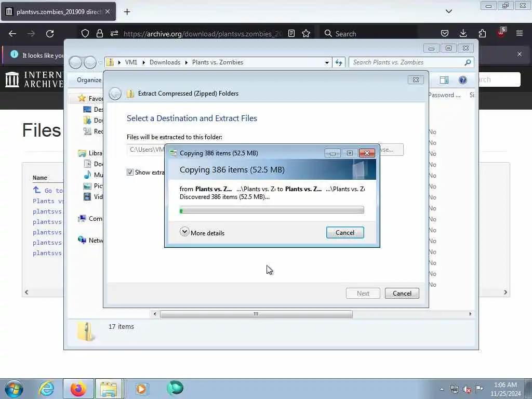Open the Firefox hamburger menu
The image size is (532, 399).
click(520, 33)
